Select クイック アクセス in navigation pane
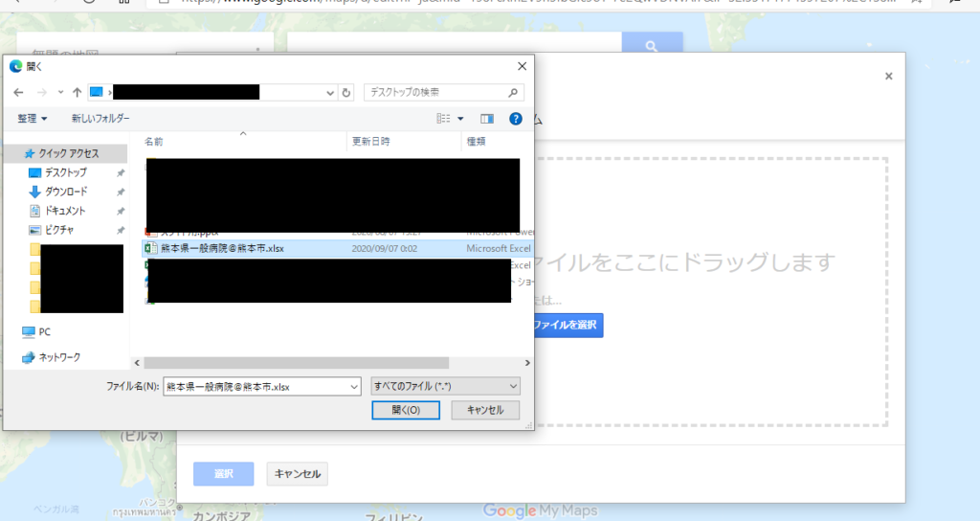Viewport: 980px width, 521px height. pos(68,153)
